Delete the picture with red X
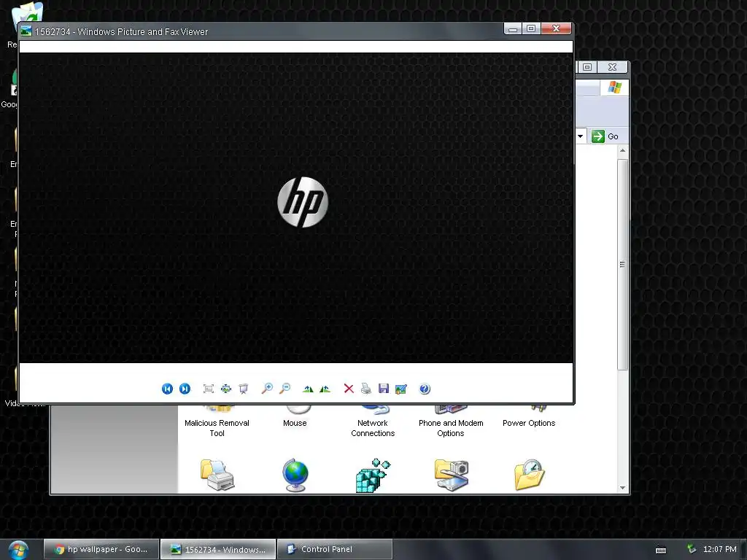 click(349, 389)
